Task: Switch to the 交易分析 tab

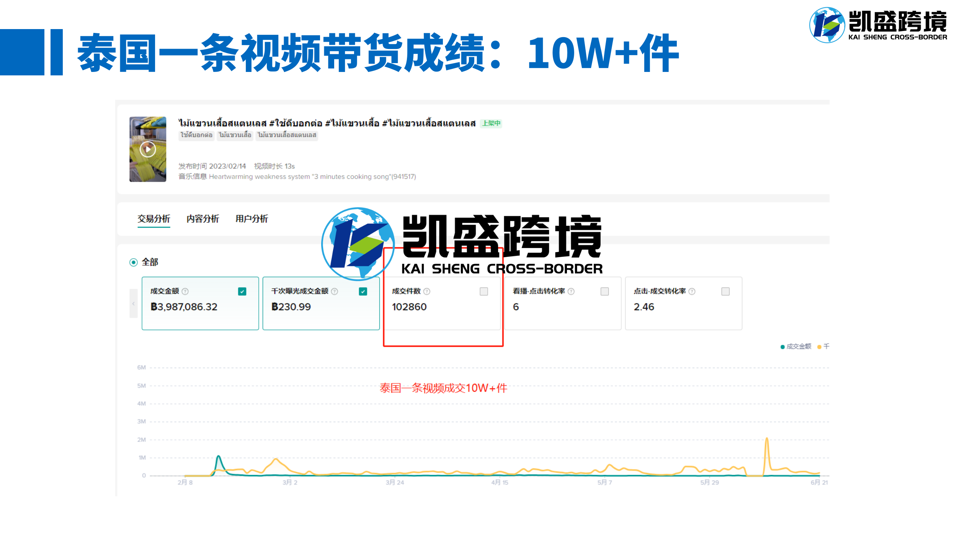Action: pos(154,219)
